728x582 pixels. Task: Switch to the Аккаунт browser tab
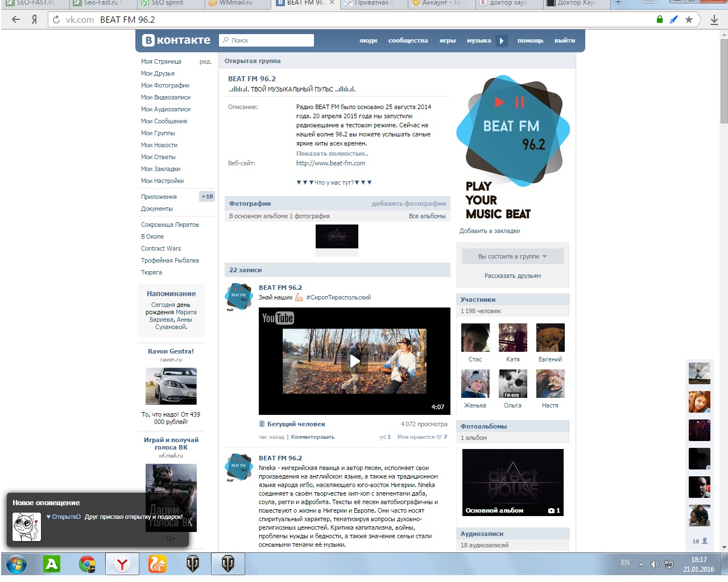pos(441,3)
